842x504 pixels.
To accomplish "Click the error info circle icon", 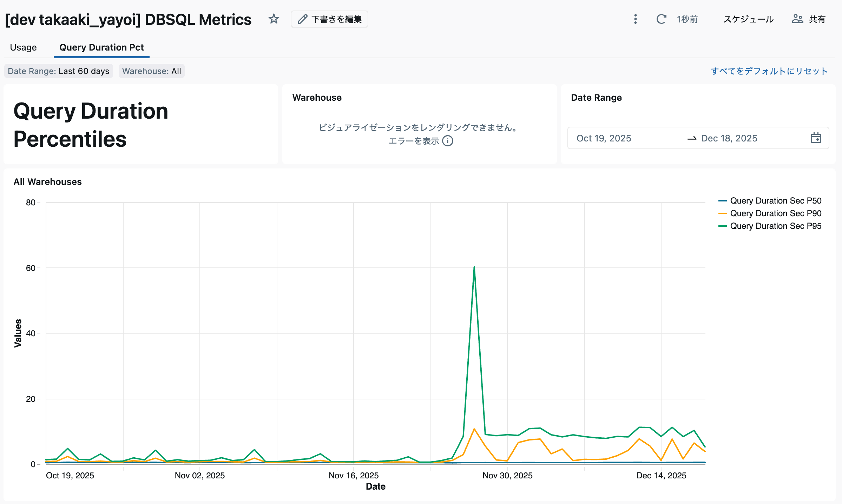I will pyautogui.click(x=448, y=141).
